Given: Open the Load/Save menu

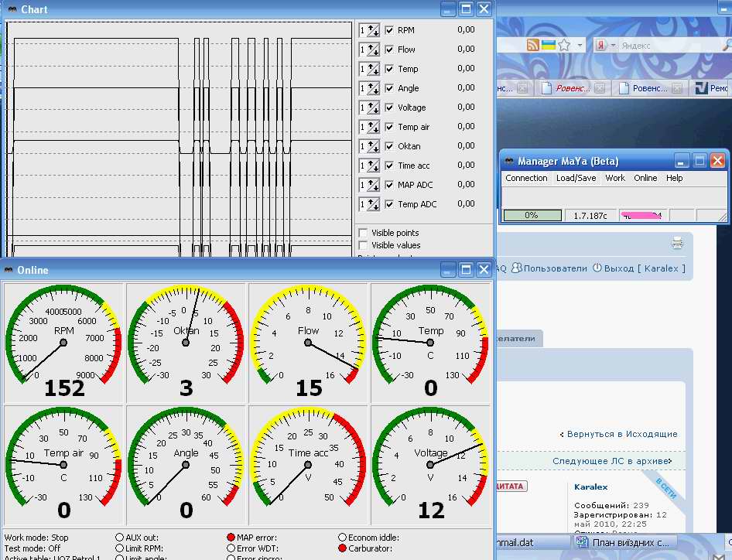Looking at the screenshot, I should pyautogui.click(x=576, y=178).
